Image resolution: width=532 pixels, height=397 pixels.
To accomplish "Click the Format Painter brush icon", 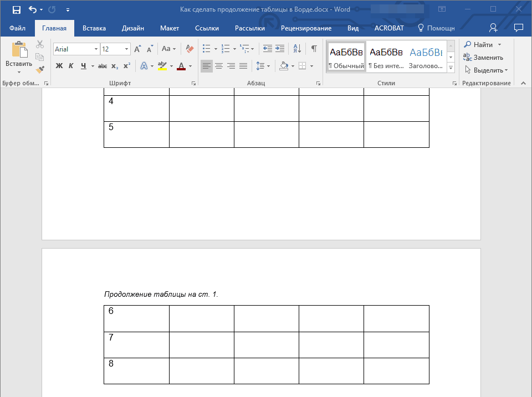I will click(x=39, y=70).
